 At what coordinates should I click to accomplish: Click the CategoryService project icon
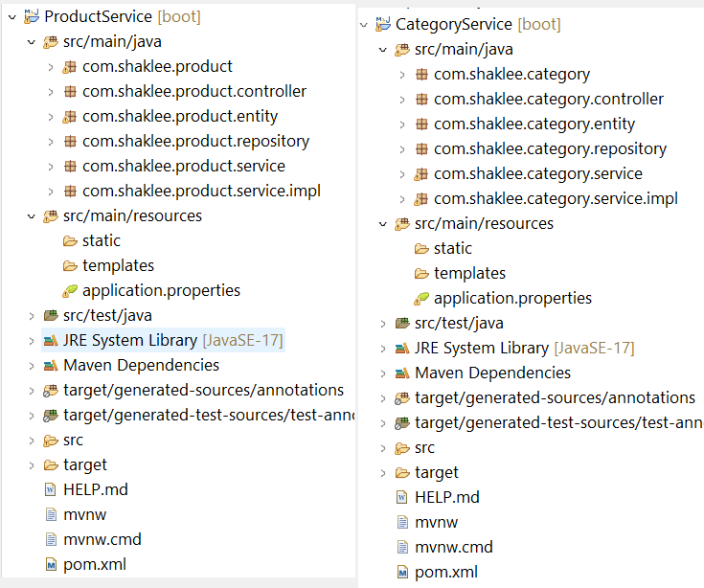pos(382,24)
